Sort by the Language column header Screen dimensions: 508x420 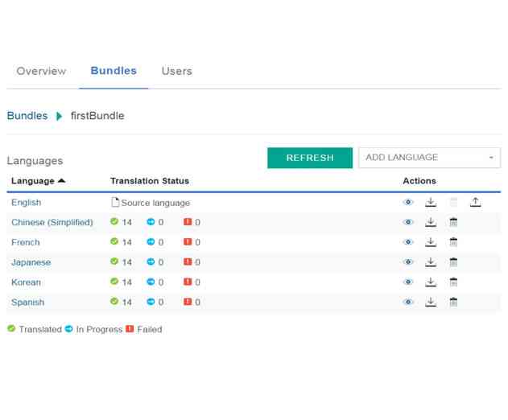38,181
